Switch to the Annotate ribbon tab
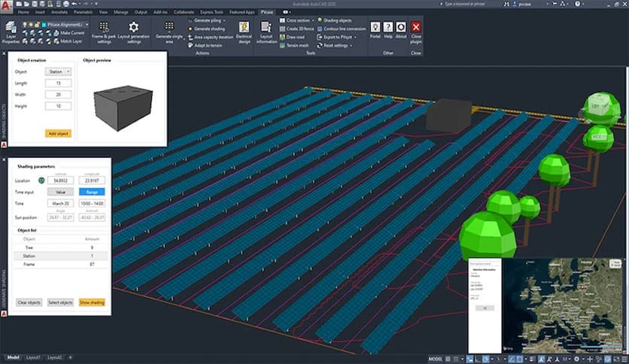 tap(59, 13)
